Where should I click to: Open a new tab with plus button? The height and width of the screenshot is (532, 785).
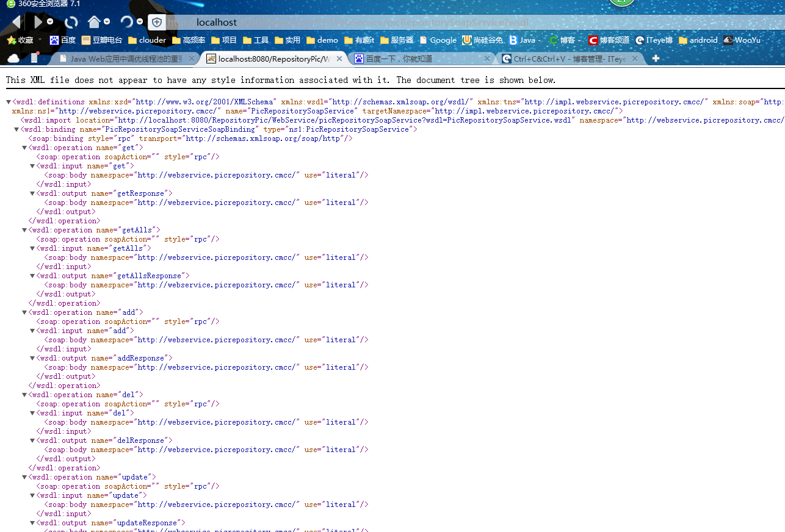coord(656,59)
